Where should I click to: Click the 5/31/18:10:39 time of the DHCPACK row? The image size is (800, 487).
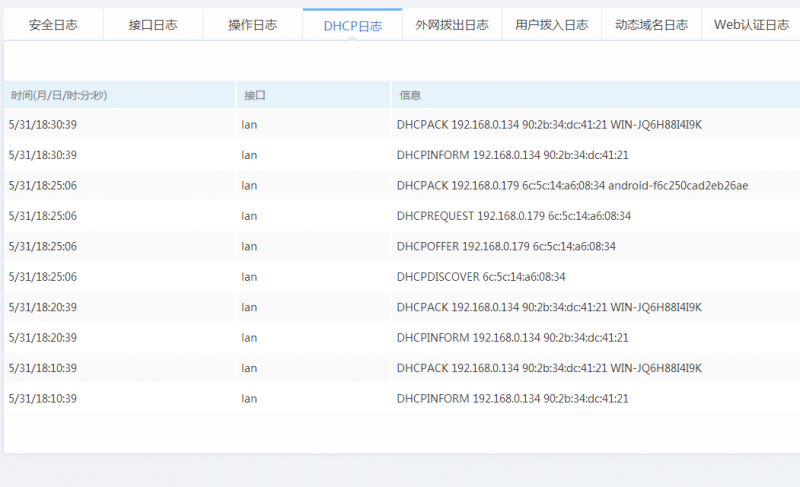42,369
